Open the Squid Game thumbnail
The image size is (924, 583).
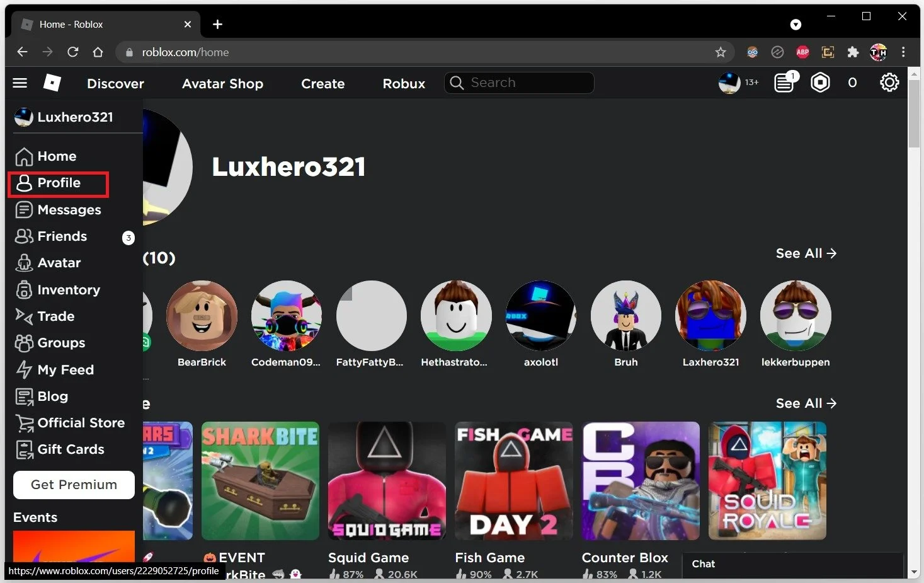tap(387, 481)
